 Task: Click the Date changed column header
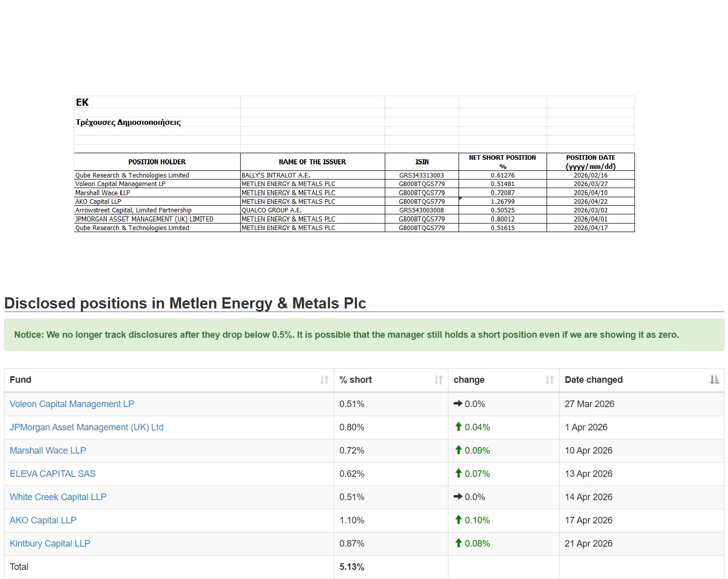click(x=594, y=380)
